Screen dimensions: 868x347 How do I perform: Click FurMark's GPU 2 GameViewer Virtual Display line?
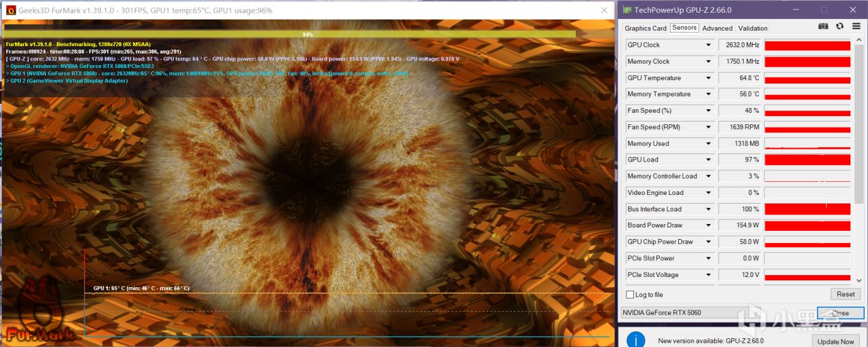click(66, 80)
